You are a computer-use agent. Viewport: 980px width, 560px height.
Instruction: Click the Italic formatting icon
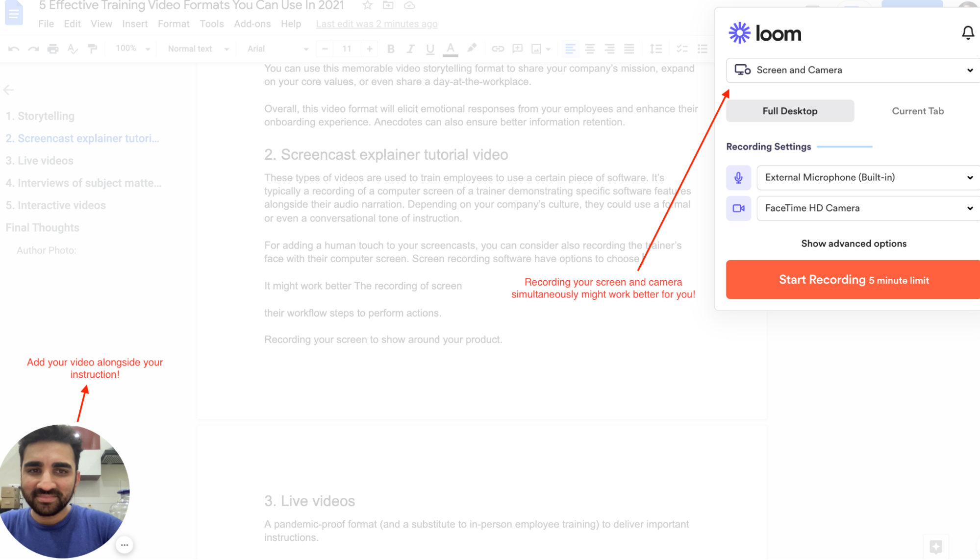(410, 49)
